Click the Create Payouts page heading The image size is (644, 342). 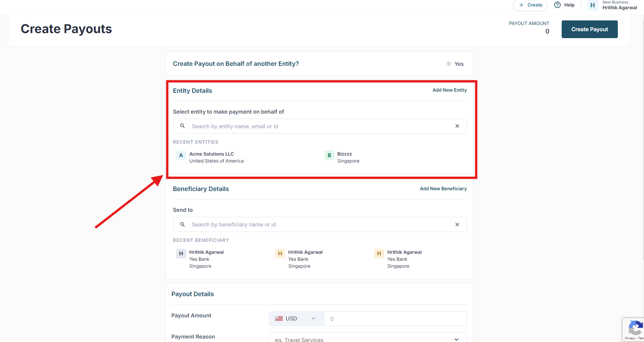66,29
